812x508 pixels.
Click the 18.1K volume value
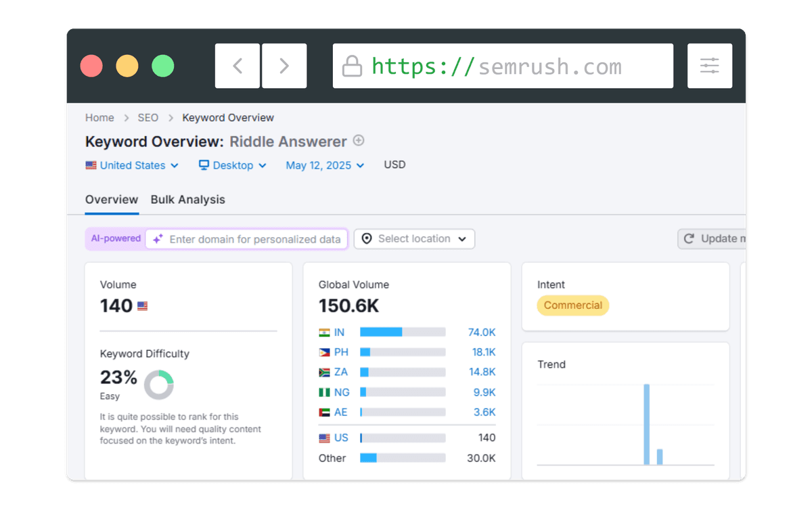tap(484, 352)
